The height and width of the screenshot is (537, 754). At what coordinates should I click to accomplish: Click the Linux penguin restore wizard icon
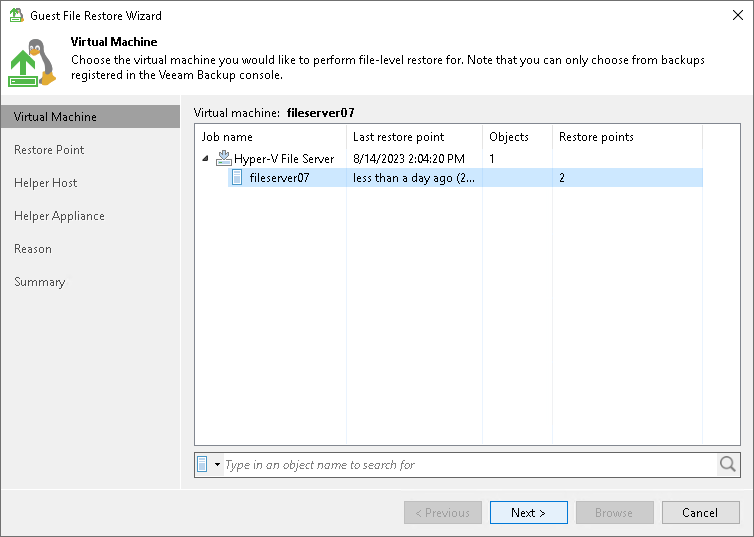coord(33,63)
